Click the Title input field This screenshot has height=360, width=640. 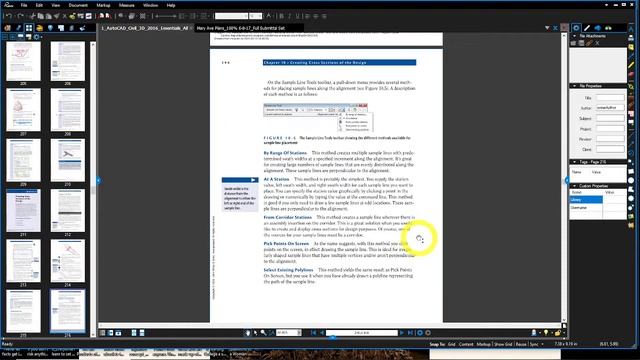610,98
